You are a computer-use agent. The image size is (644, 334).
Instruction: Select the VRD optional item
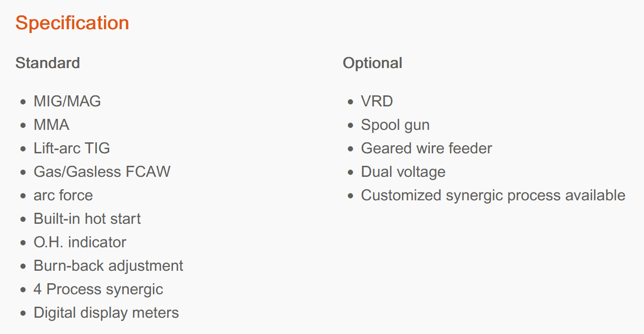tap(377, 101)
